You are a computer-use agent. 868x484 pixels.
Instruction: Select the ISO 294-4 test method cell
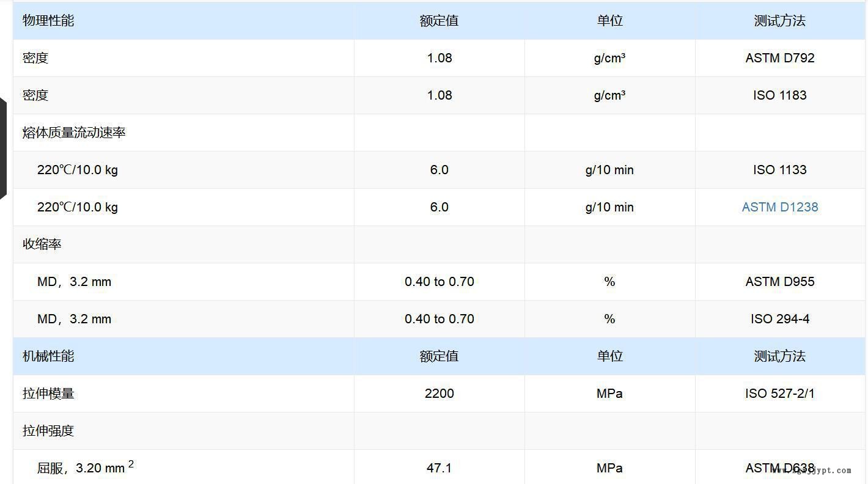pyautogui.click(x=779, y=319)
